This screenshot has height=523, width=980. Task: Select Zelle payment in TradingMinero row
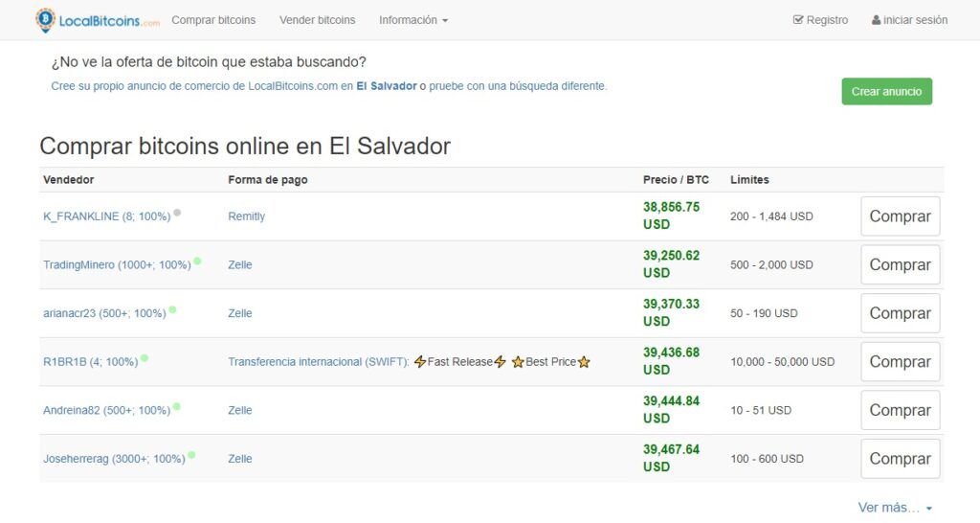(240, 264)
